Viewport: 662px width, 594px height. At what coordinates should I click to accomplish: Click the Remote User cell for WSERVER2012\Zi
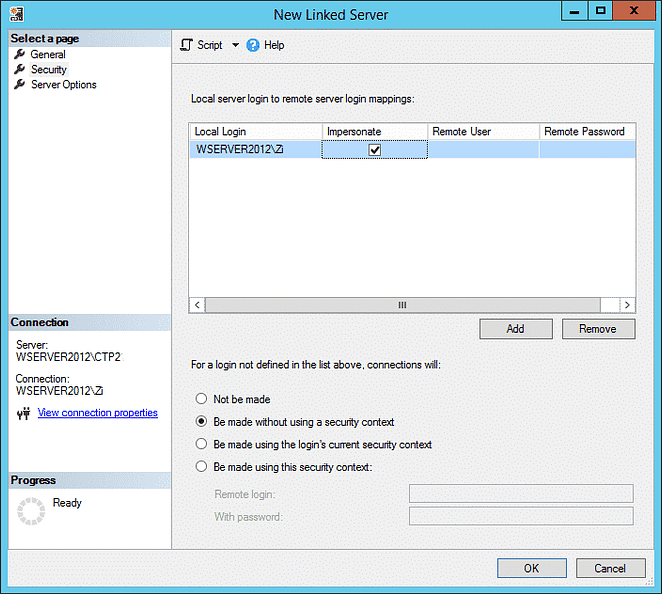pos(483,149)
